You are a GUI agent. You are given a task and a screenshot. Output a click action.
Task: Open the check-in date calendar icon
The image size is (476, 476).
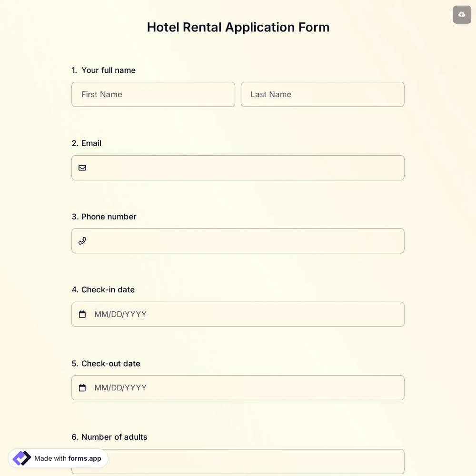[x=82, y=314]
